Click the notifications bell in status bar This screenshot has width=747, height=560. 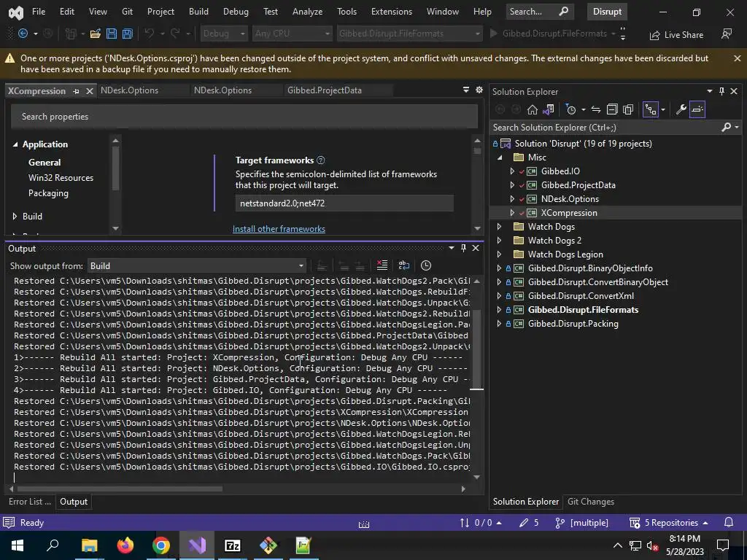(x=729, y=522)
